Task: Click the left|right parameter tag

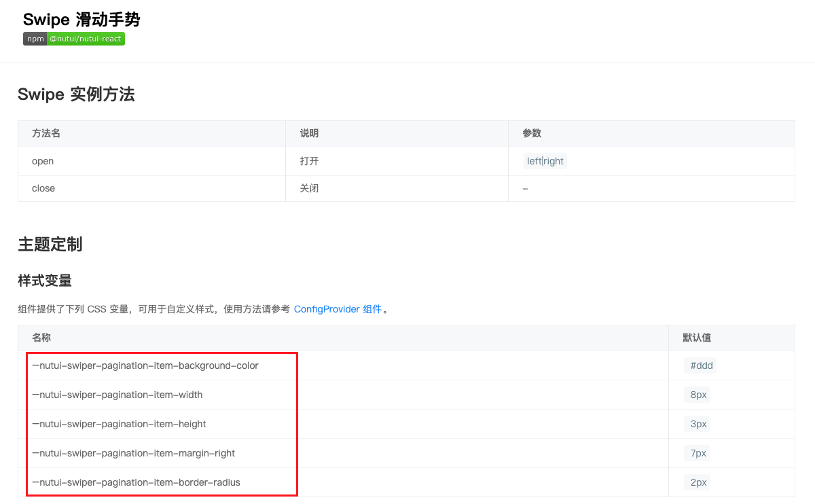Action: (x=545, y=161)
